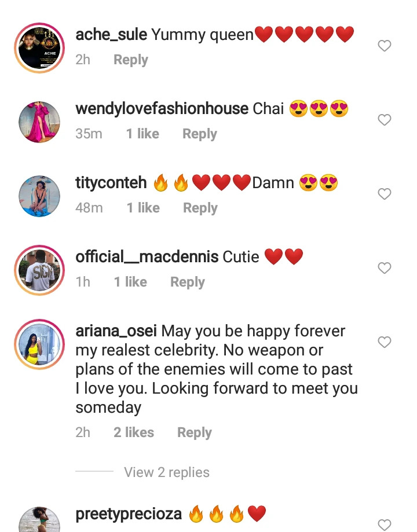417x532 pixels.
Task: Tap heart beside preetyprecioza comment
Action: (385, 524)
